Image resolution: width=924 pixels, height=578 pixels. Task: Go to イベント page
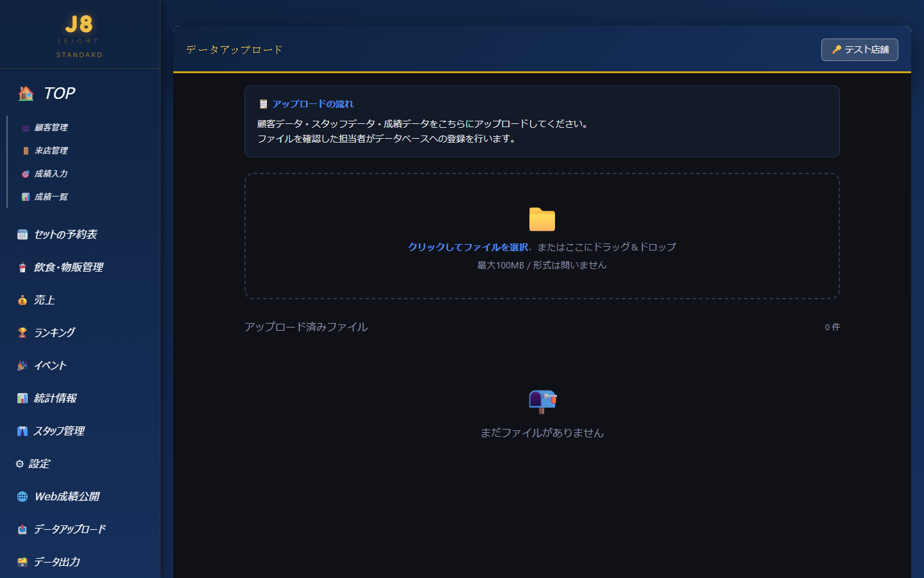point(50,365)
